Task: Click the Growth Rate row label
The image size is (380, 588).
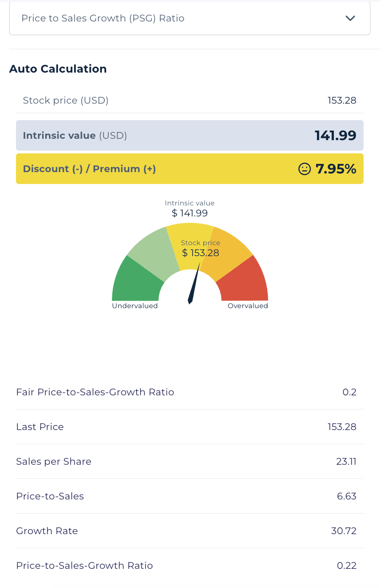Action: [47, 531]
